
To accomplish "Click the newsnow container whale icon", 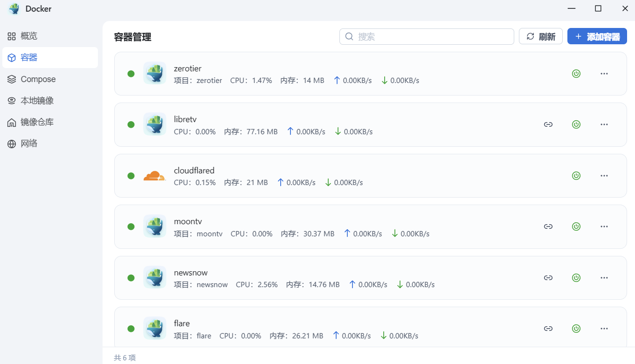I will (155, 277).
